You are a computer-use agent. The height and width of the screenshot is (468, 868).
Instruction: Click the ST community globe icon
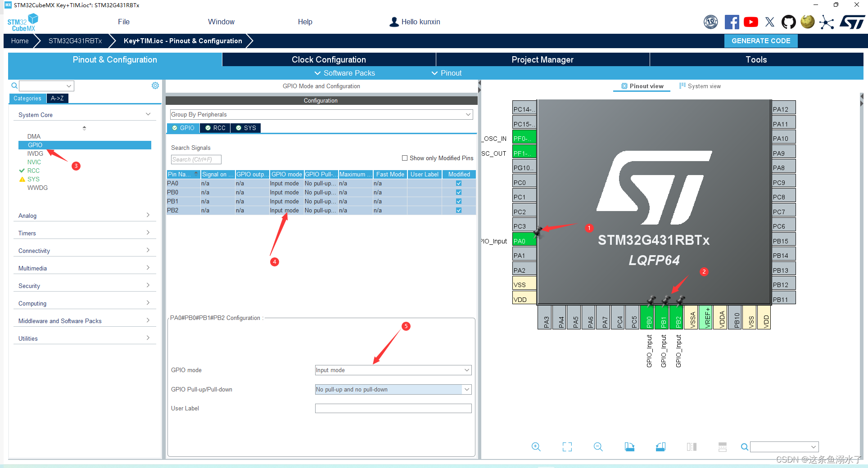808,22
